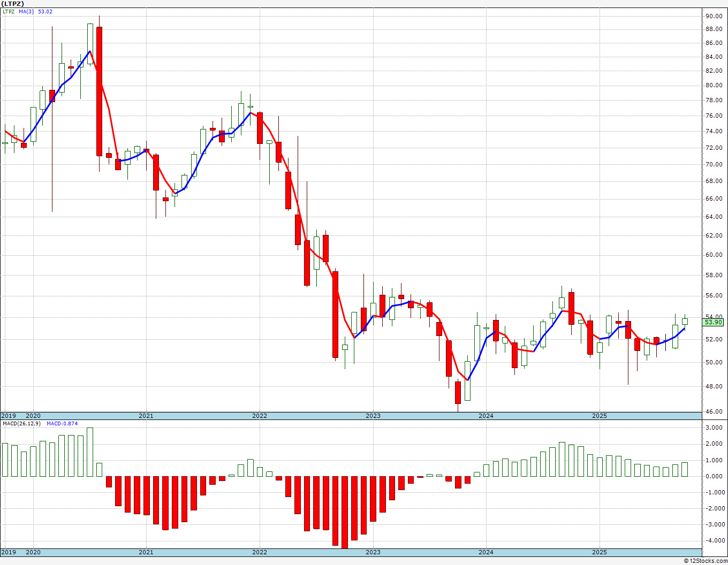This screenshot has height=565, width=728.
Task: Select the 68.00 price axis label
Action: click(x=714, y=181)
